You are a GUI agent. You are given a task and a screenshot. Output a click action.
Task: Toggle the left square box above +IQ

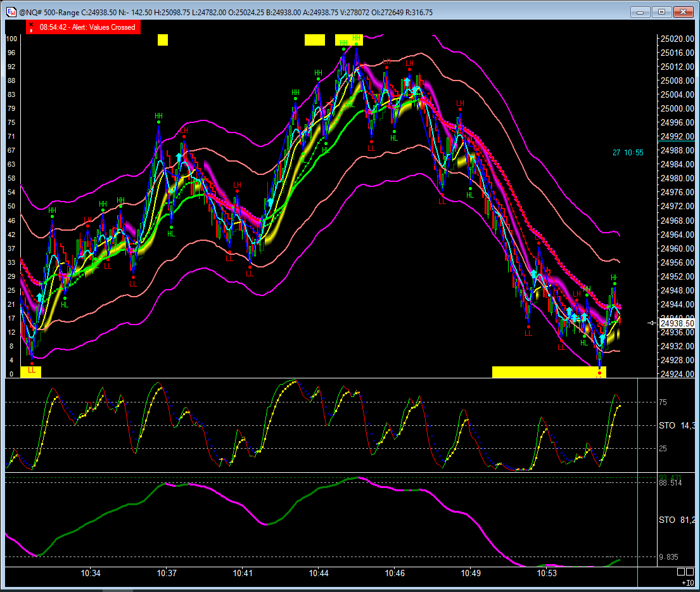pos(680,572)
